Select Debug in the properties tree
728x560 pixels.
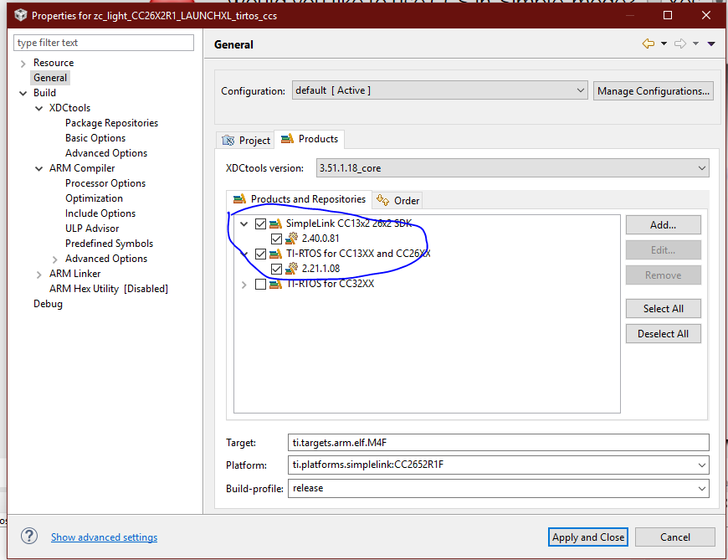coord(48,304)
